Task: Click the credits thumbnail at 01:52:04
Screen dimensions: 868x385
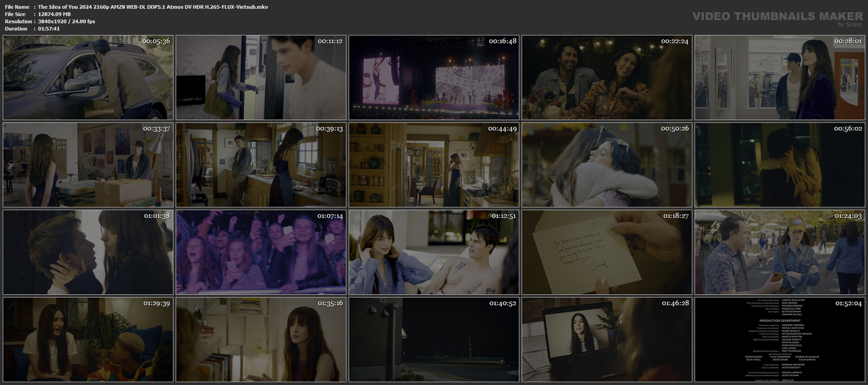Action: click(x=780, y=339)
